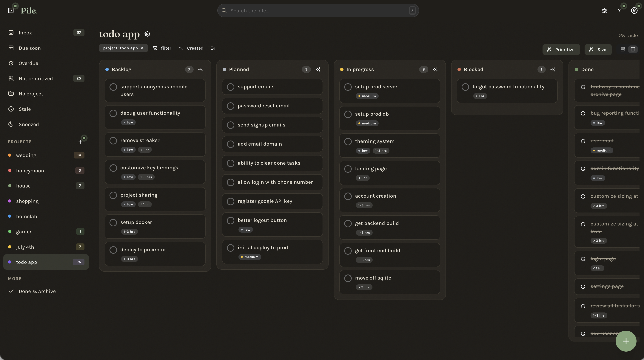Open the july 4th project

pos(46,247)
